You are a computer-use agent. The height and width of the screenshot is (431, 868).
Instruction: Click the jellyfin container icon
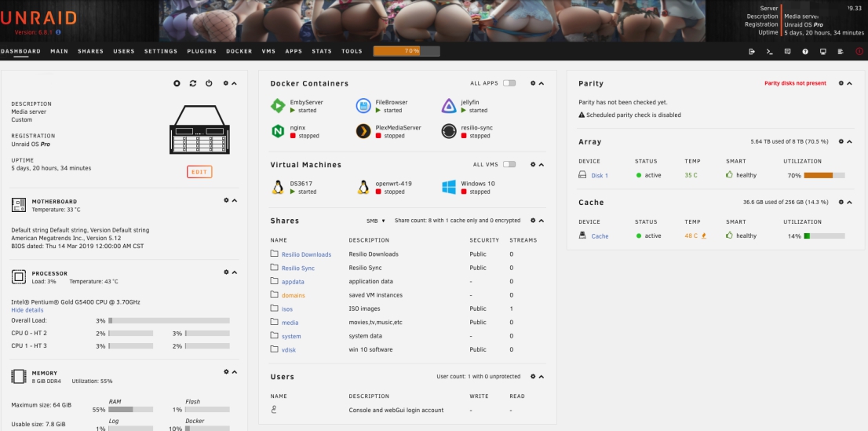(x=448, y=105)
